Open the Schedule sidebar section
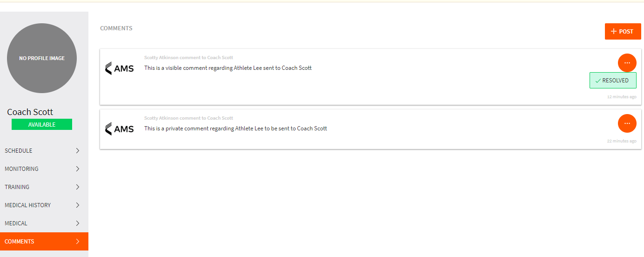644x257 pixels. point(44,150)
